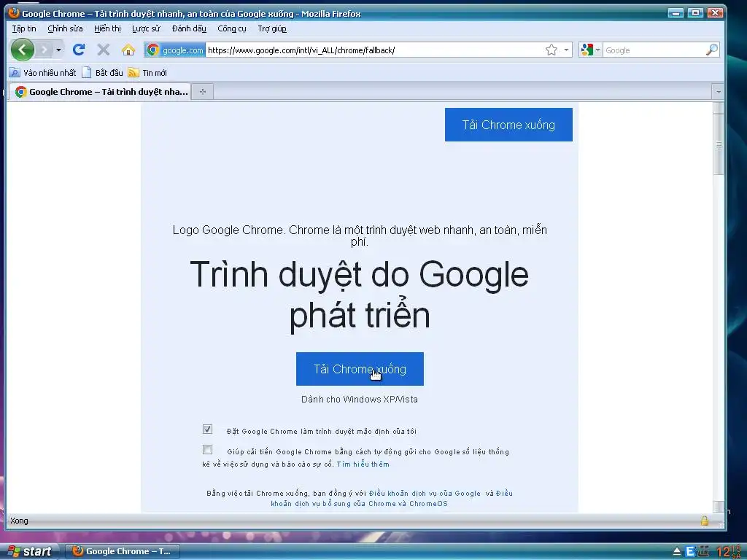Screen dimensions: 747x560
Task: Go to the Home page icon
Action: 128,50
